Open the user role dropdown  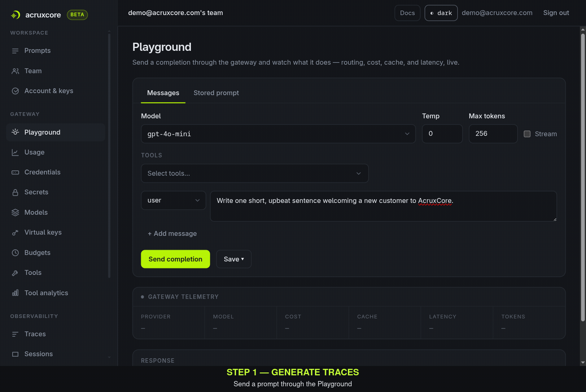173,200
